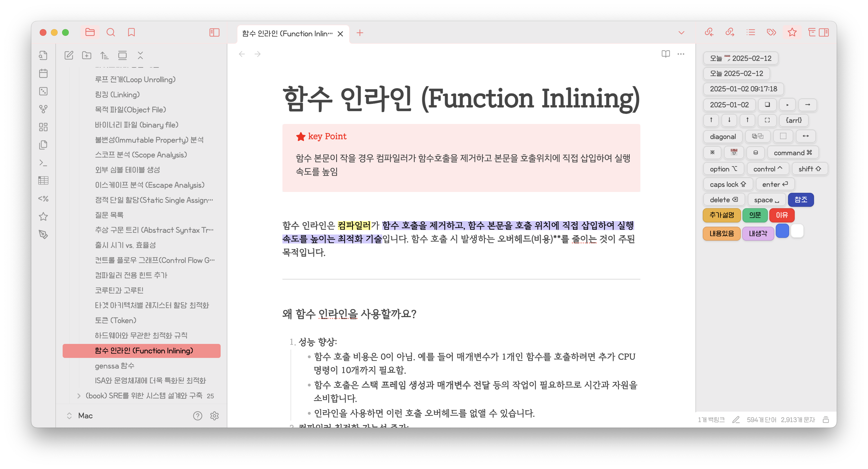Click the green 의문 tag button
Image resolution: width=868 pixels, height=469 pixels.
pyautogui.click(x=755, y=215)
